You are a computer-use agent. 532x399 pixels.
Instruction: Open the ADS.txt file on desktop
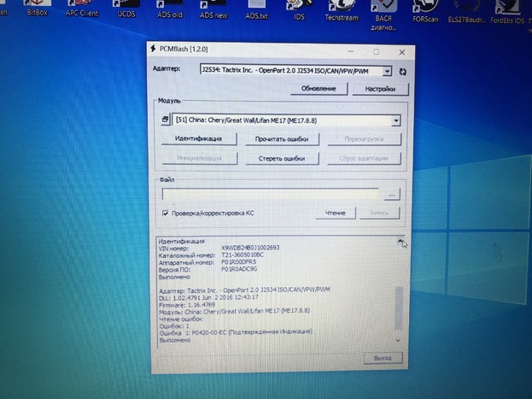[x=256, y=13]
